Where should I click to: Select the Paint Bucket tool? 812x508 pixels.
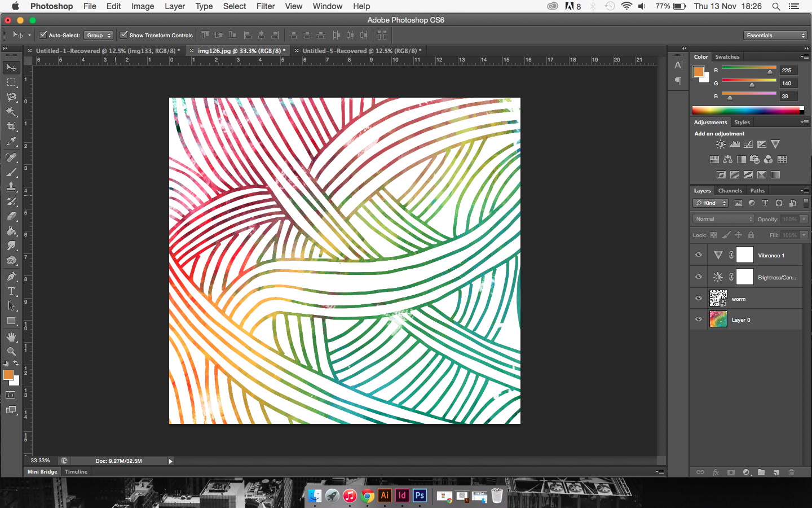pyautogui.click(x=11, y=231)
